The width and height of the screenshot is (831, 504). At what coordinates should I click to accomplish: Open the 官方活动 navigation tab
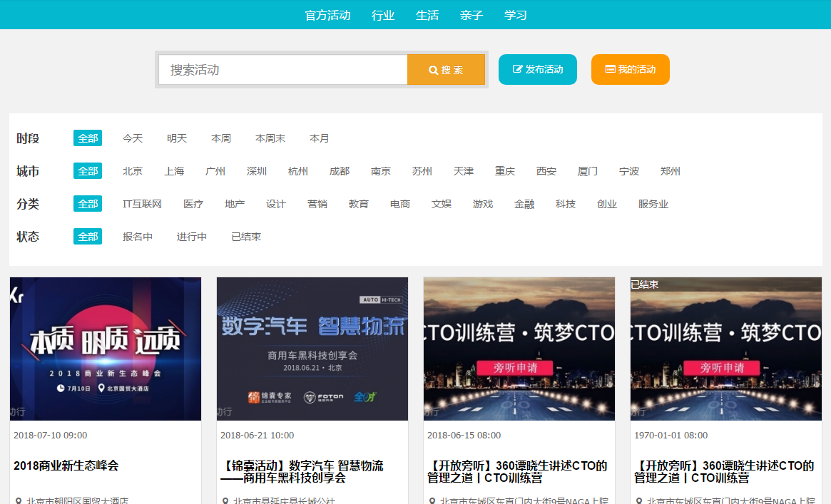coord(327,16)
